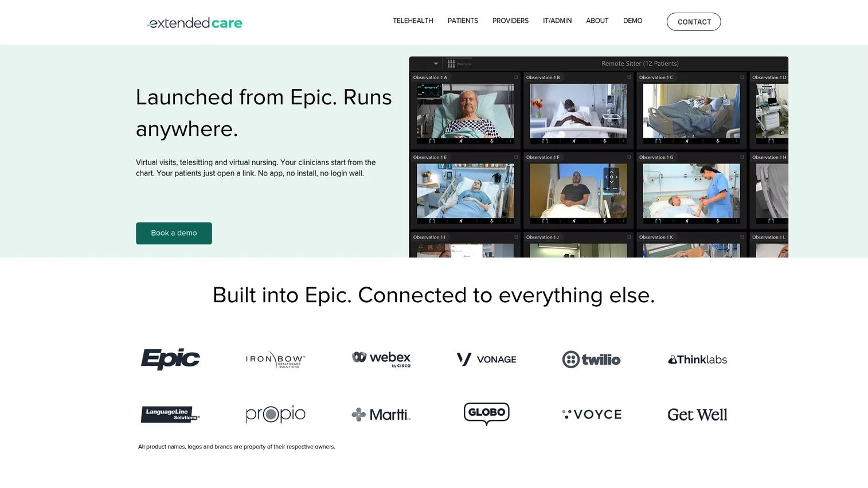Pan camera up in Observation 1 F
Image resolution: width=868 pixels, height=488 pixels.
point(611,171)
